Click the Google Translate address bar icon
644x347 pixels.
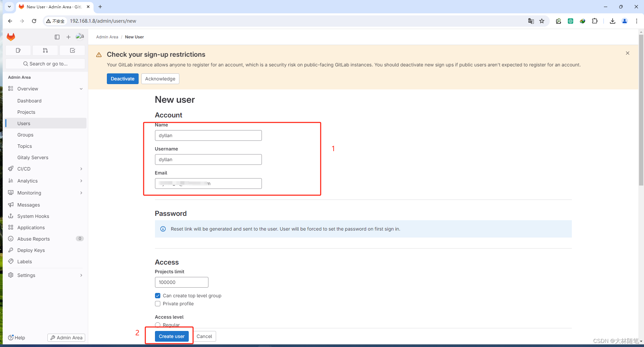pos(530,21)
